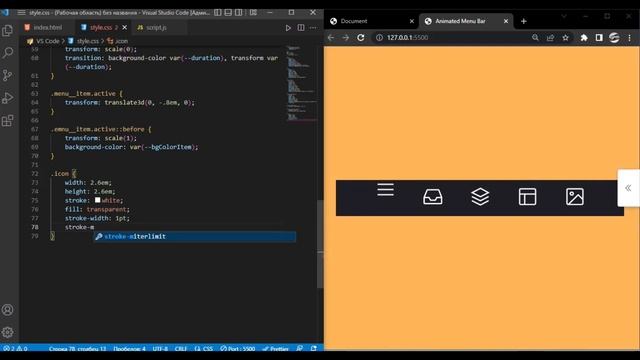Click the VS Code breadcrumb folder
The width and height of the screenshot is (640, 360).
click(x=44, y=41)
